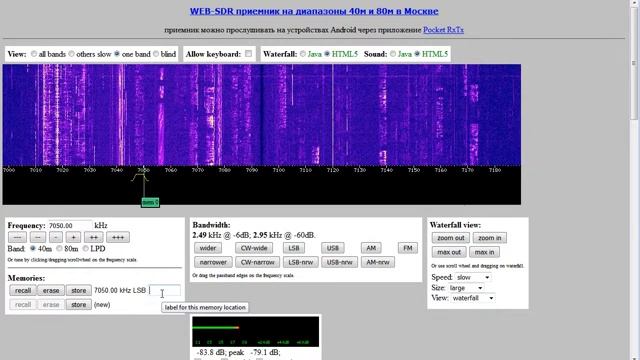Switch to the 80m band

(x=59, y=249)
